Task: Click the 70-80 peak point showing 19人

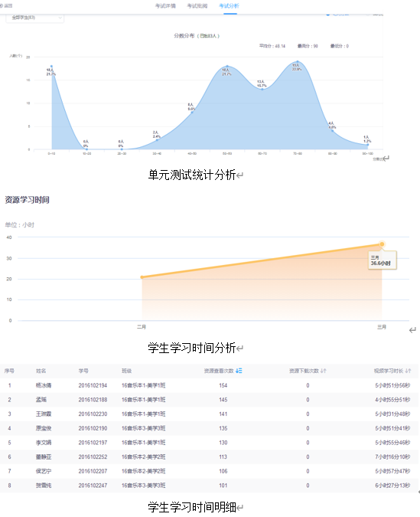Action: point(298,62)
